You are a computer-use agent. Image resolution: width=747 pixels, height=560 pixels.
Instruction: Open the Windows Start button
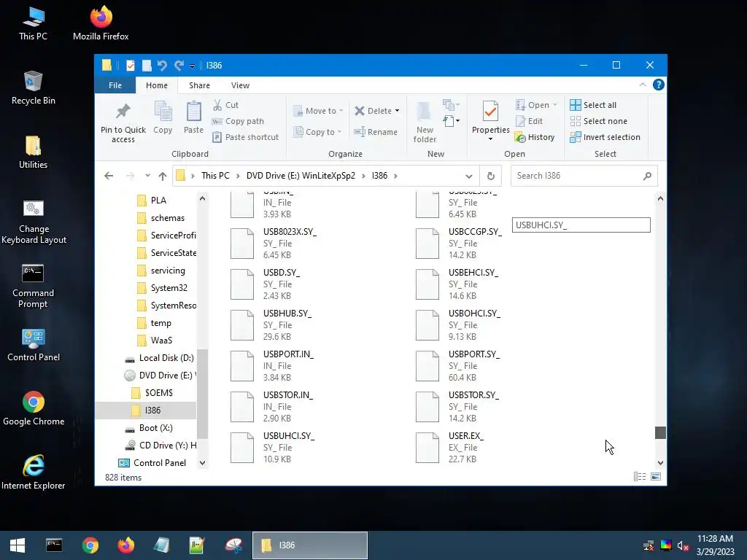[x=18, y=545]
